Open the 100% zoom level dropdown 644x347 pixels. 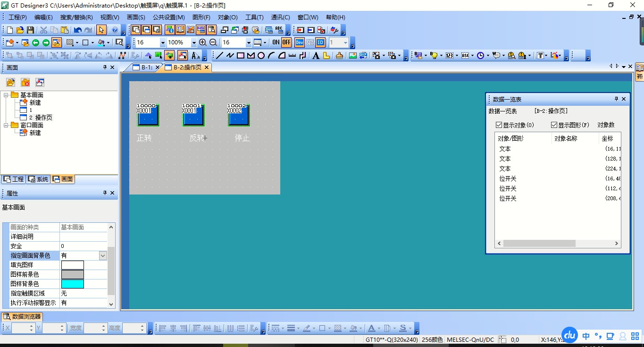pos(193,42)
